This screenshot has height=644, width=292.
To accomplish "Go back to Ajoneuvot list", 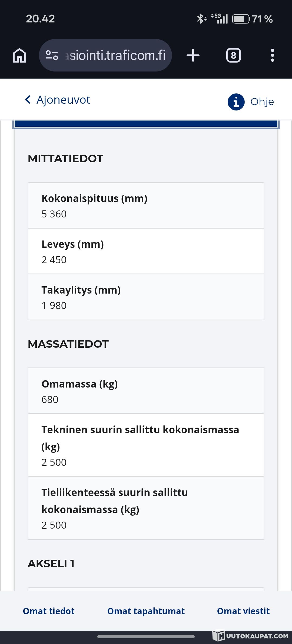I will pos(63,100).
